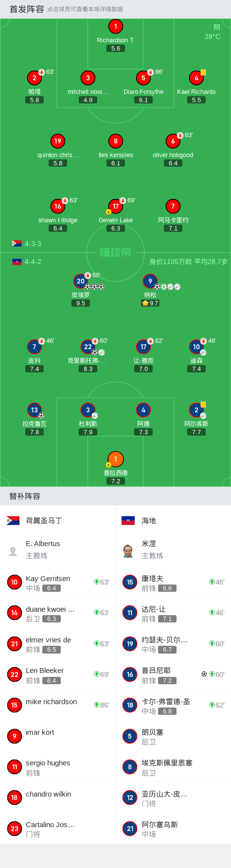Open substitute Len Bleeker number 22
This screenshot has width=231, height=868.
[x=58, y=674]
